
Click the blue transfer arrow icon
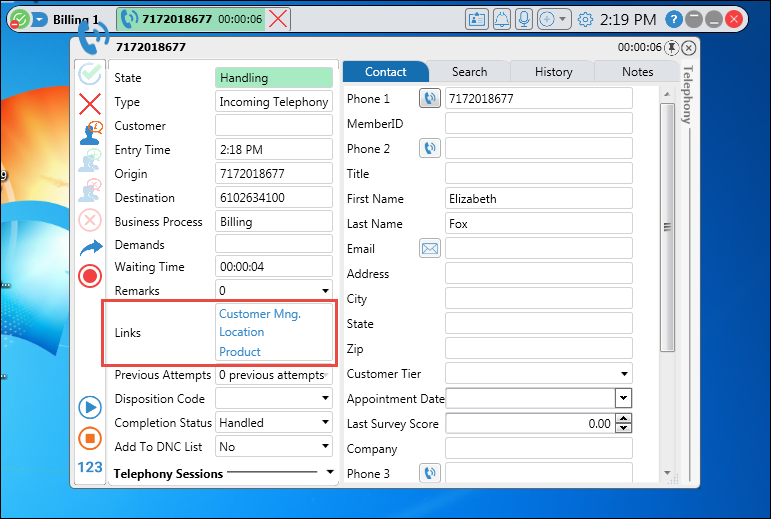90,247
